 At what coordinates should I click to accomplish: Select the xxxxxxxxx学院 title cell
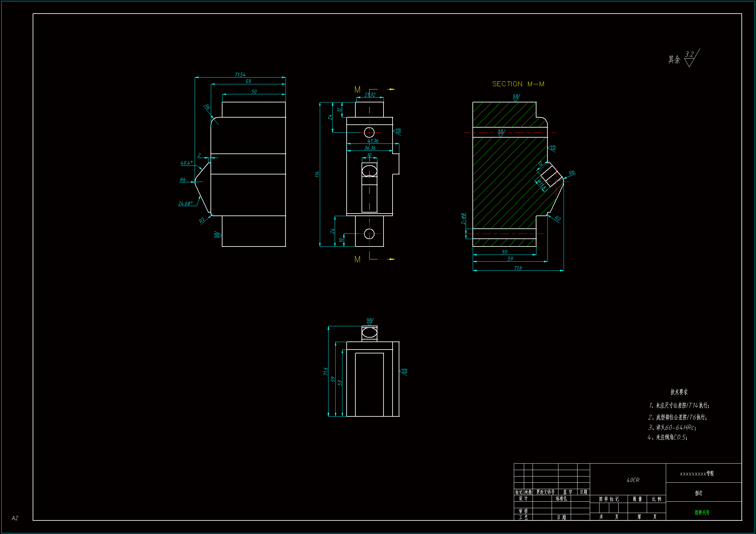click(697, 474)
